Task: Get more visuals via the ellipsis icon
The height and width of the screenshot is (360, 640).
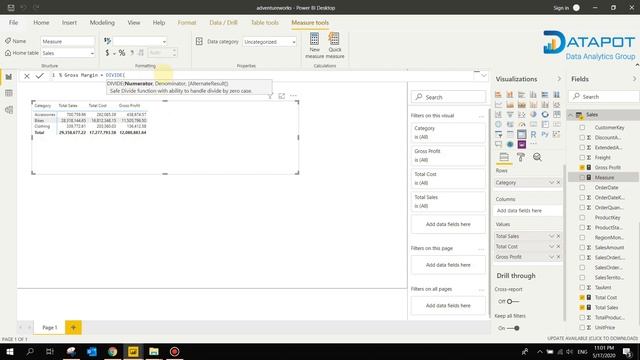Action: point(533,144)
